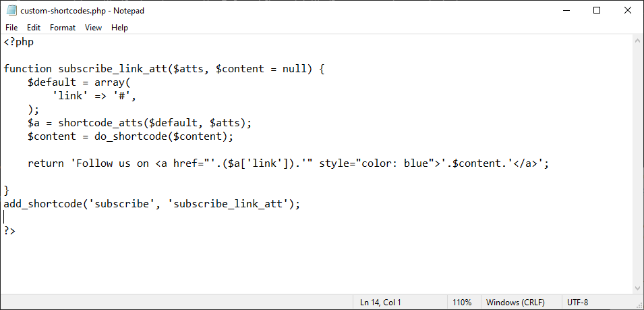The height and width of the screenshot is (310, 644).
Task: Click the Ln 14, Col 1 status indicator
Action: [x=380, y=303]
